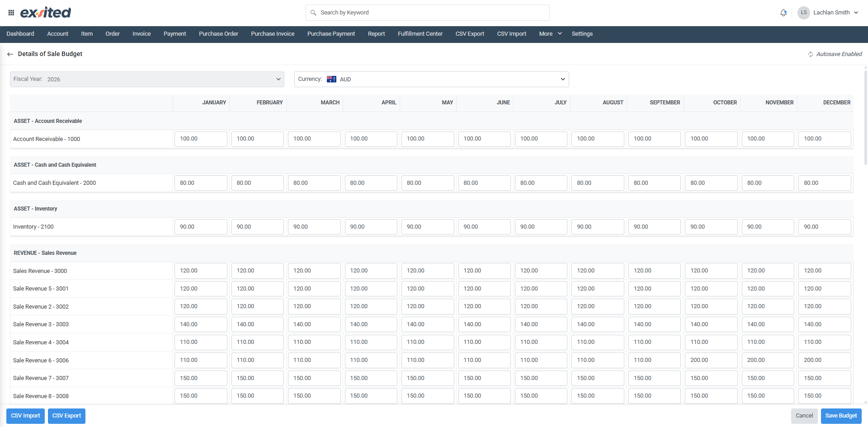Open Purchase Payment
This screenshot has width=868, height=427.
331,34
